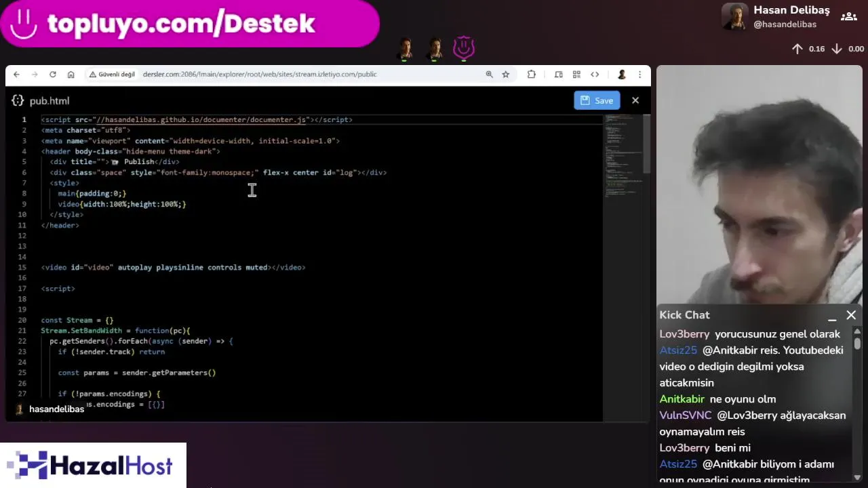Bookmark this page with the star

click(x=505, y=75)
